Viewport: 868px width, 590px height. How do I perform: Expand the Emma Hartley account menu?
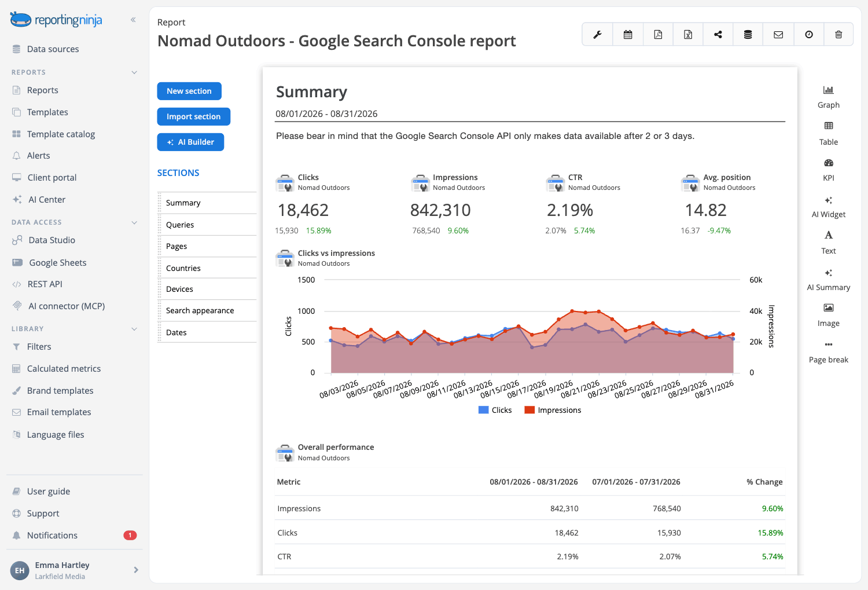click(x=136, y=570)
